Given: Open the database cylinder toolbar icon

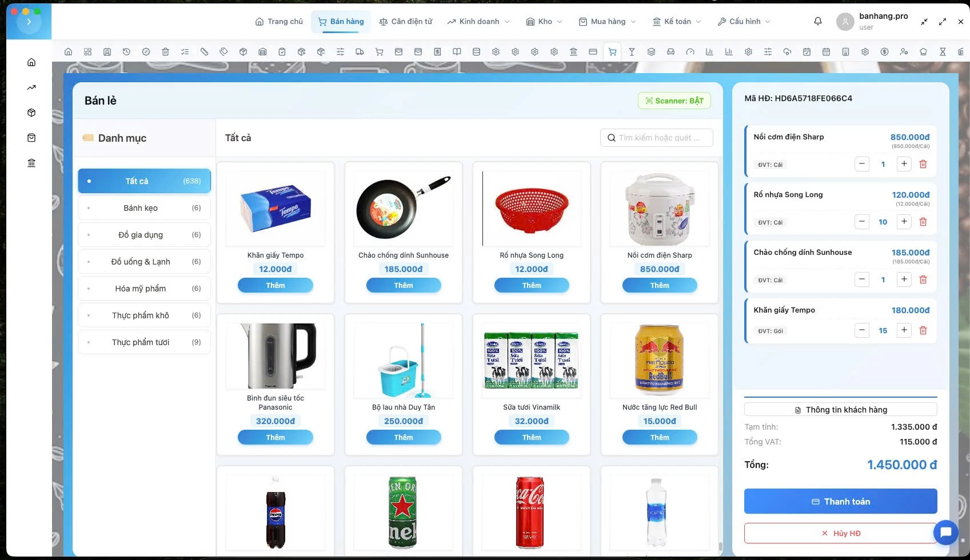Looking at the screenshot, I should 476,51.
